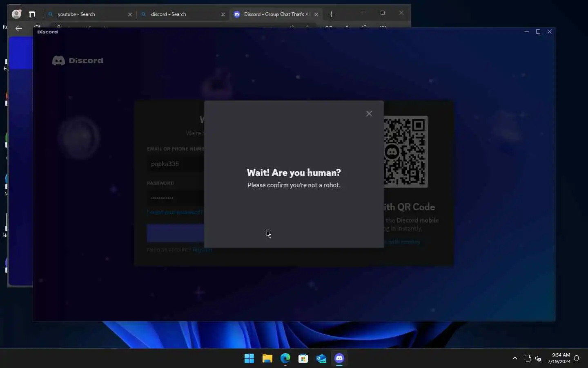
Task: Click the QR code image for mobile login
Action: (x=405, y=152)
